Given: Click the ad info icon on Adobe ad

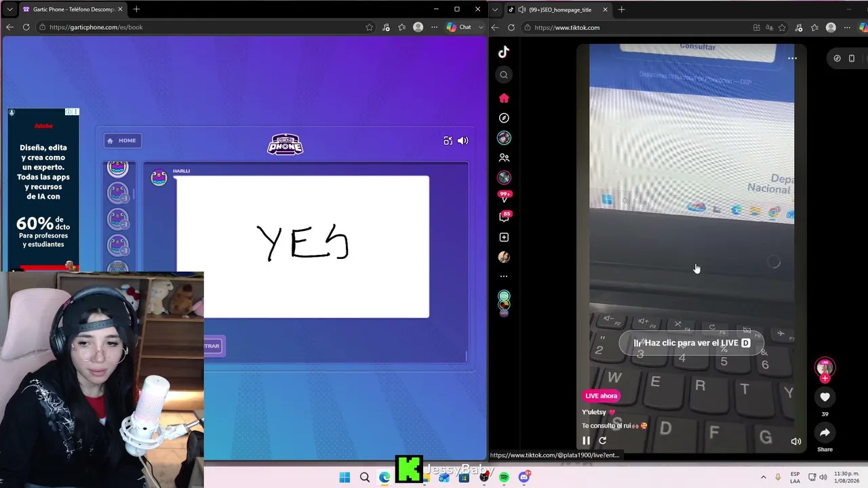Looking at the screenshot, I should pyautogui.click(x=68, y=112).
